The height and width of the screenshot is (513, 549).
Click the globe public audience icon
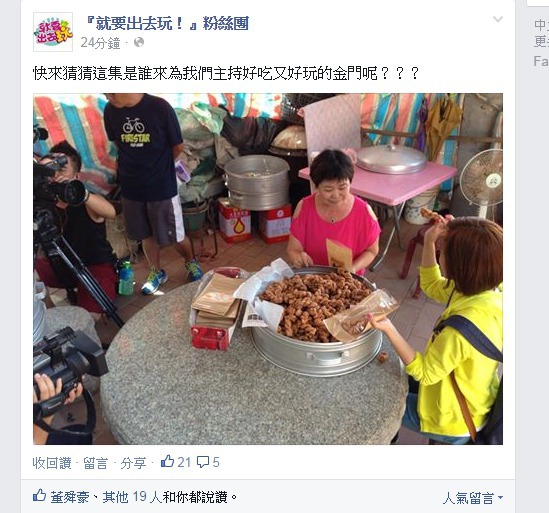139,42
